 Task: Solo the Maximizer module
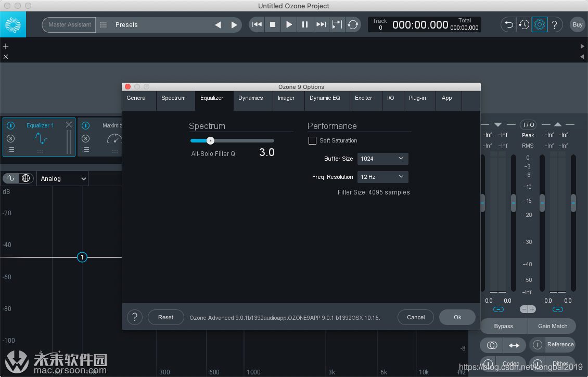85,139
